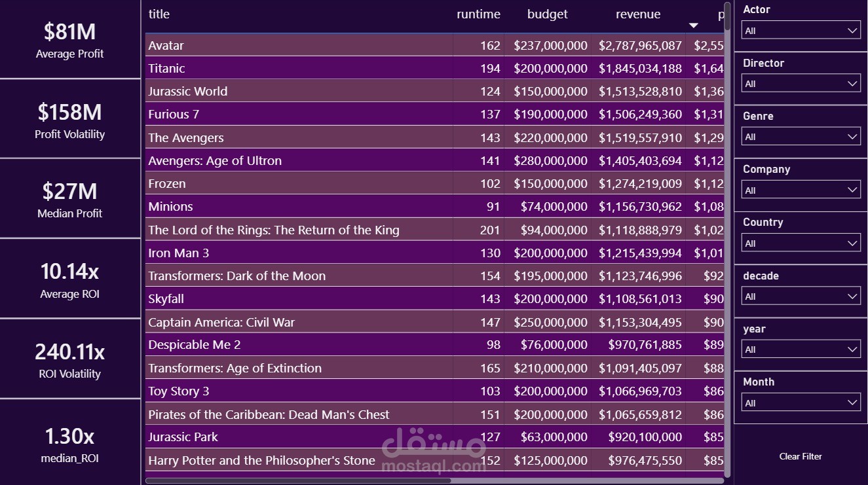Open the year filter dropdown
This screenshot has width=868, height=485.
tap(801, 350)
